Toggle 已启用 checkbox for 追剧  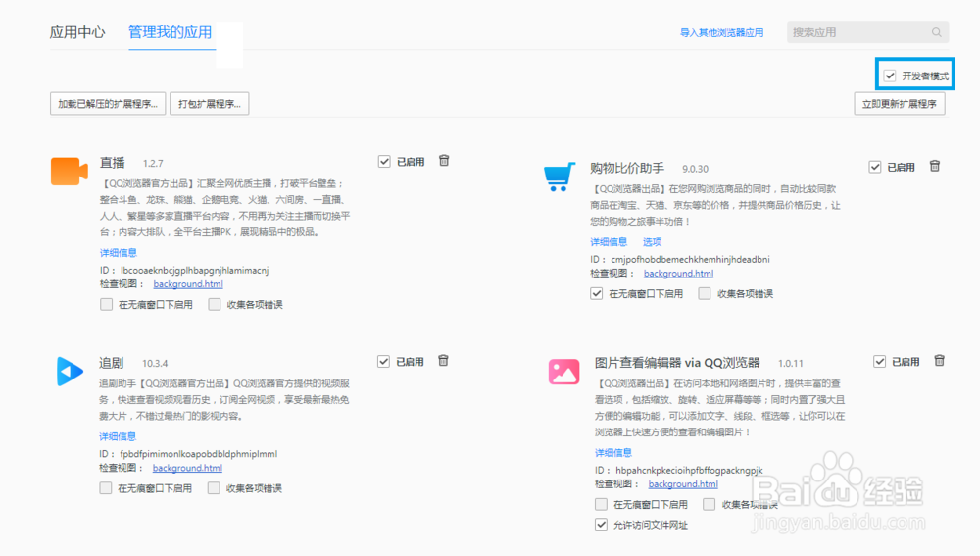384,362
